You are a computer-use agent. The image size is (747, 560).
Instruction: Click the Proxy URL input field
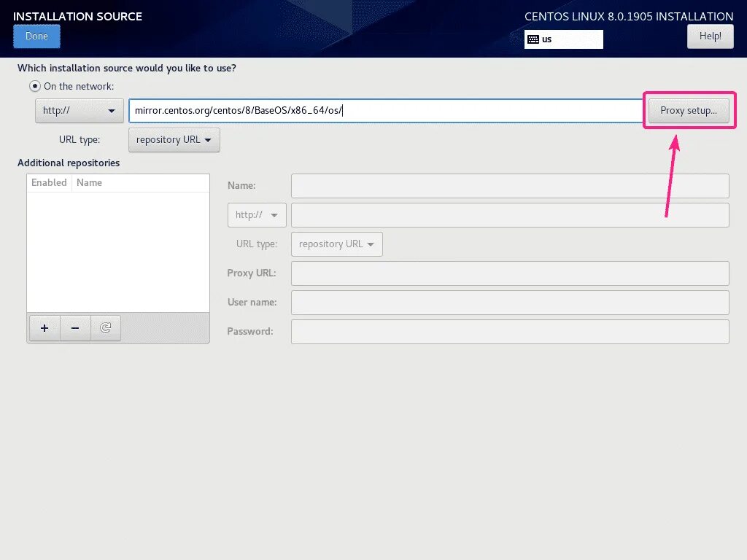click(x=510, y=273)
